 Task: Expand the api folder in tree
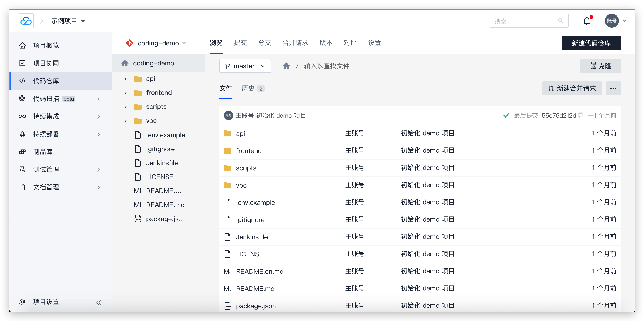pos(126,79)
